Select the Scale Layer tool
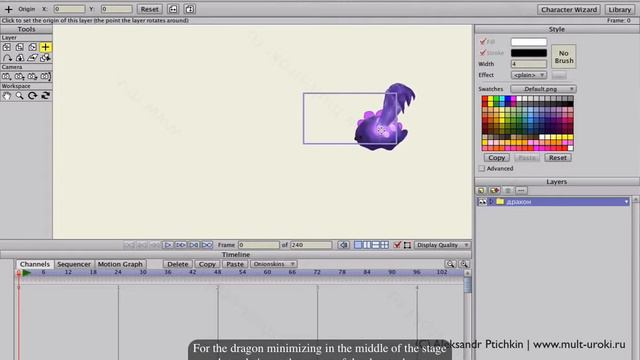Viewport: 640px width, 360px height. click(19, 47)
